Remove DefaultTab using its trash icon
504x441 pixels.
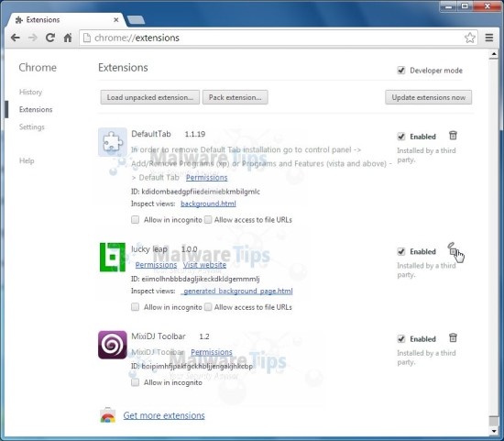[x=453, y=136]
